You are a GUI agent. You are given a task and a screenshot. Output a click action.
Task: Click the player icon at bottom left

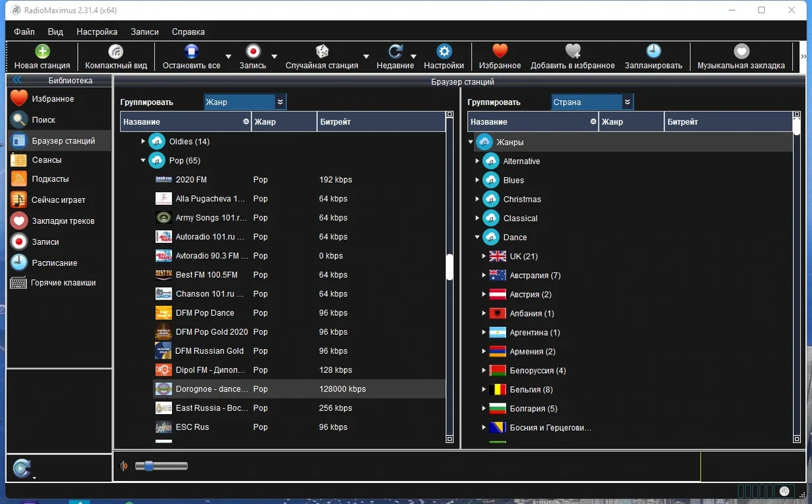(22, 467)
